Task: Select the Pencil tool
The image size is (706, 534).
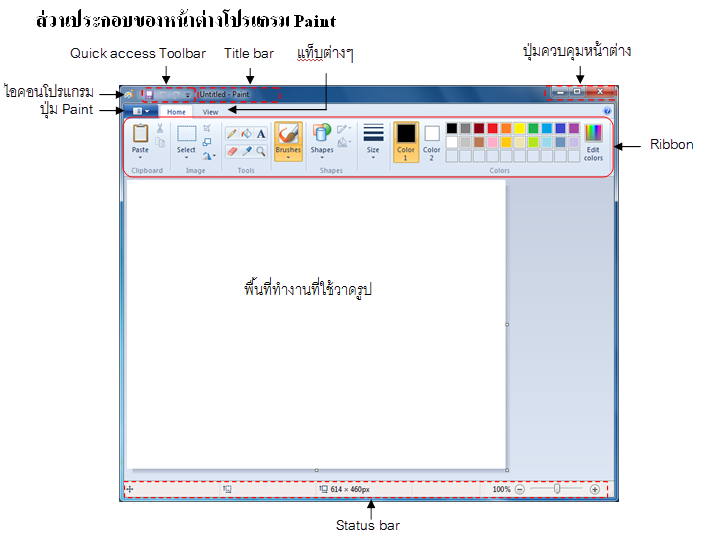Action: tap(232, 134)
